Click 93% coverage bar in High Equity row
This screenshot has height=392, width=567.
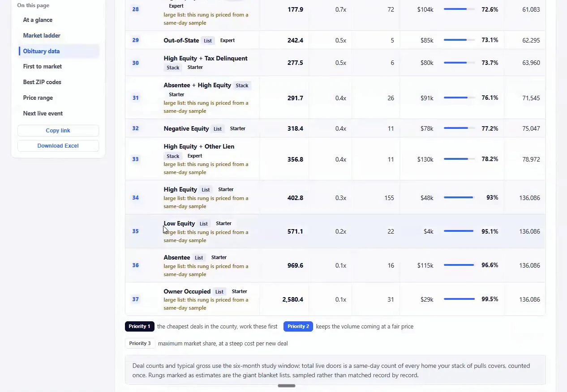[x=460, y=197]
